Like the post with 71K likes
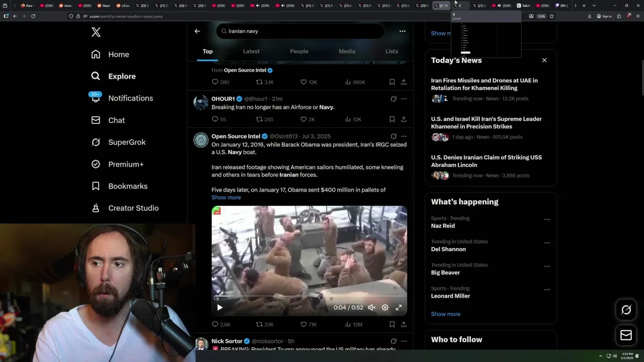 [308, 324]
